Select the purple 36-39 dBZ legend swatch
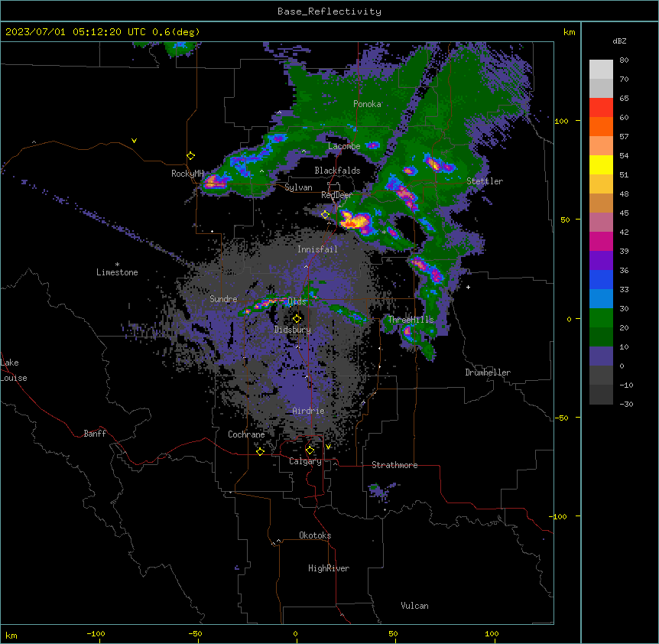This screenshot has height=644, width=659. [601, 261]
